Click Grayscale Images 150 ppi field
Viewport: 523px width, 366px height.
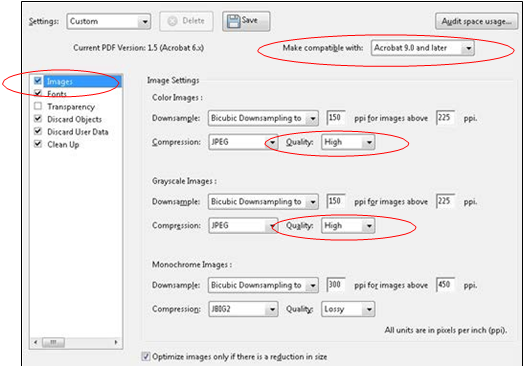336,201
